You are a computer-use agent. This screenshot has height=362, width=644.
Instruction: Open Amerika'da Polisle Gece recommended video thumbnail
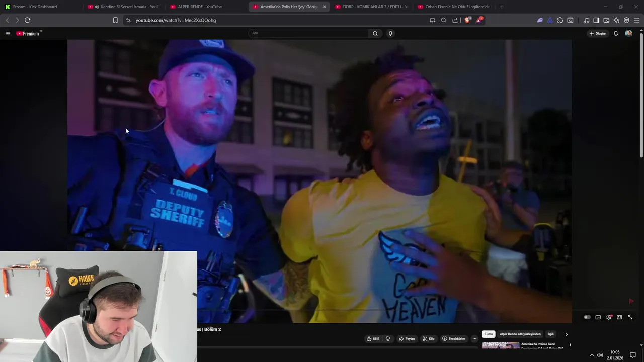(x=501, y=345)
